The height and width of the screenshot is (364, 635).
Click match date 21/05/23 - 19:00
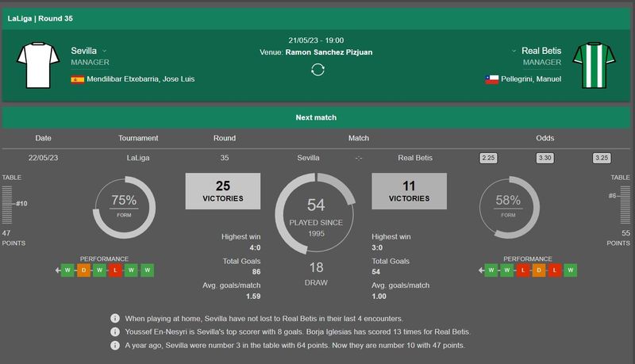(316, 40)
